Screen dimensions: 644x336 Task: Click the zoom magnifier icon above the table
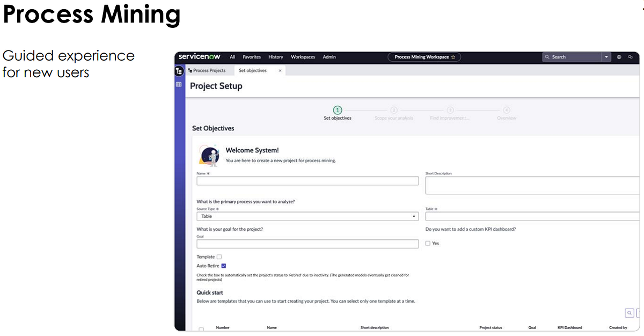[629, 312]
